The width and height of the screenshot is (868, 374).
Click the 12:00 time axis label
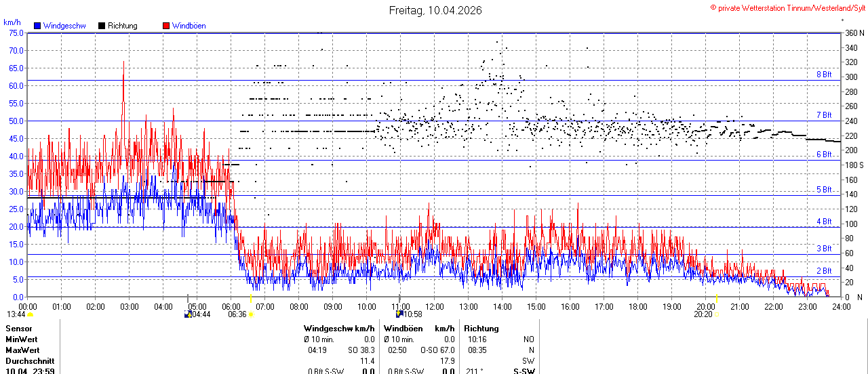click(x=434, y=306)
